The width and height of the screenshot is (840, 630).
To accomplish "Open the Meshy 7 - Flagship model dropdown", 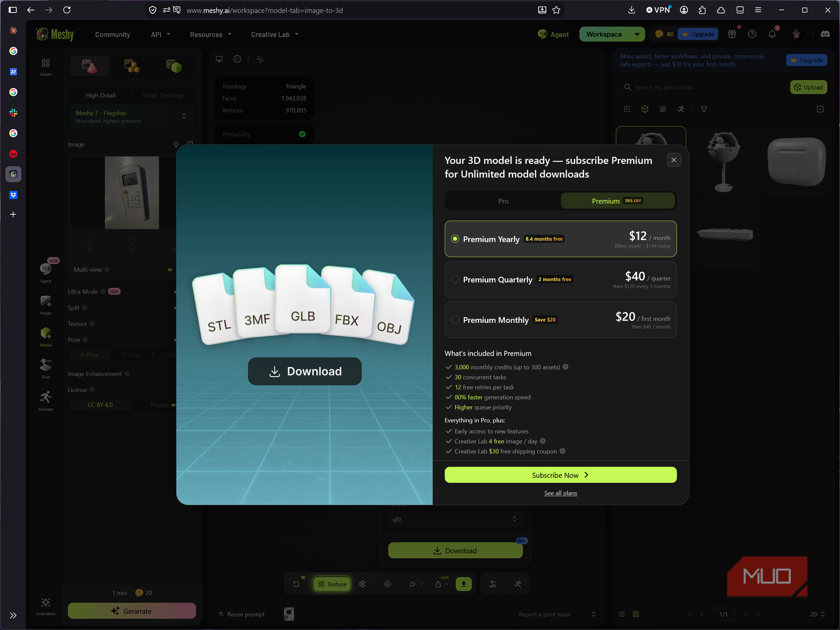I will pyautogui.click(x=131, y=117).
